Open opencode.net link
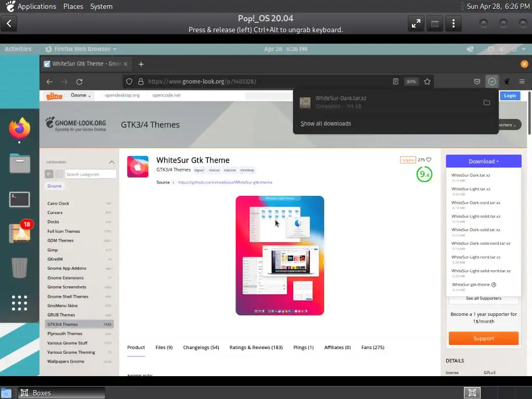 (x=166, y=96)
